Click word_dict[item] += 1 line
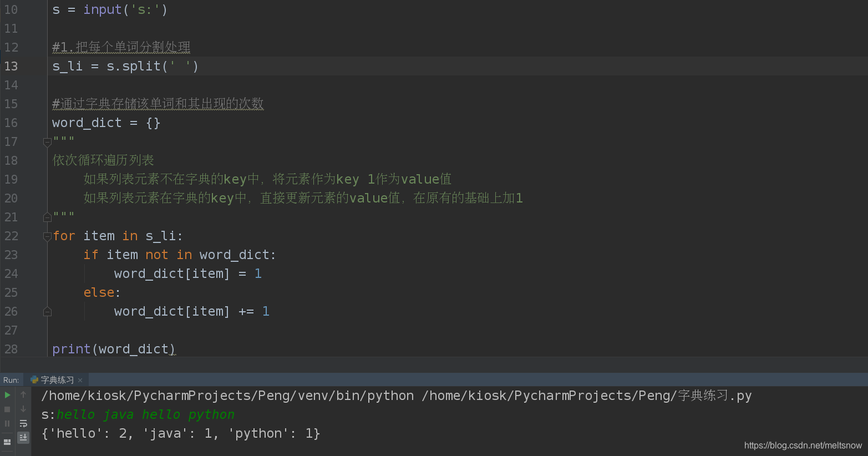868x456 pixels. 192,311
